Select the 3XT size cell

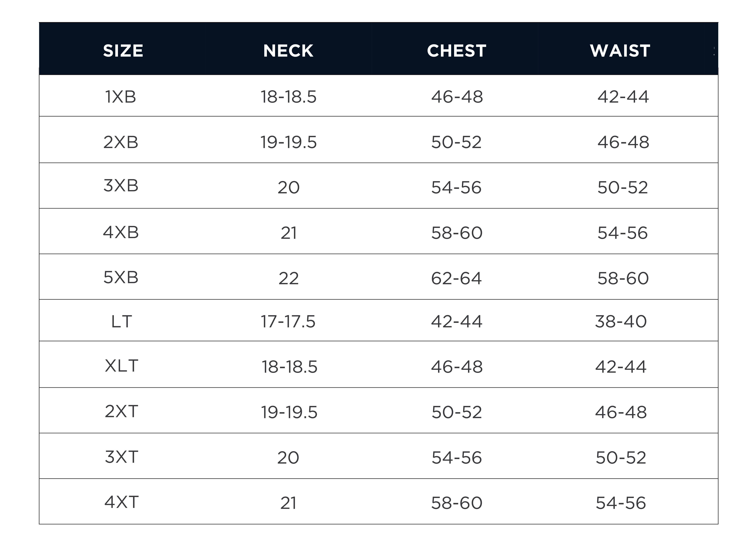point(121,457)
